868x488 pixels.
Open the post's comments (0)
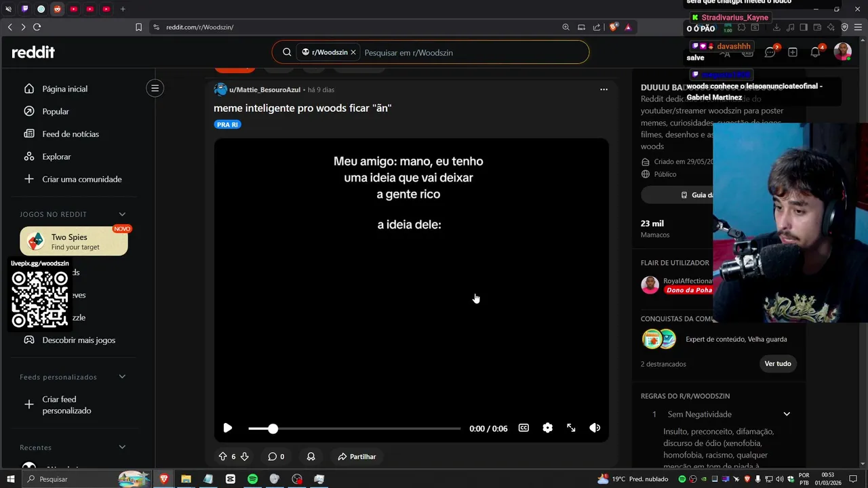pos(276,457)
